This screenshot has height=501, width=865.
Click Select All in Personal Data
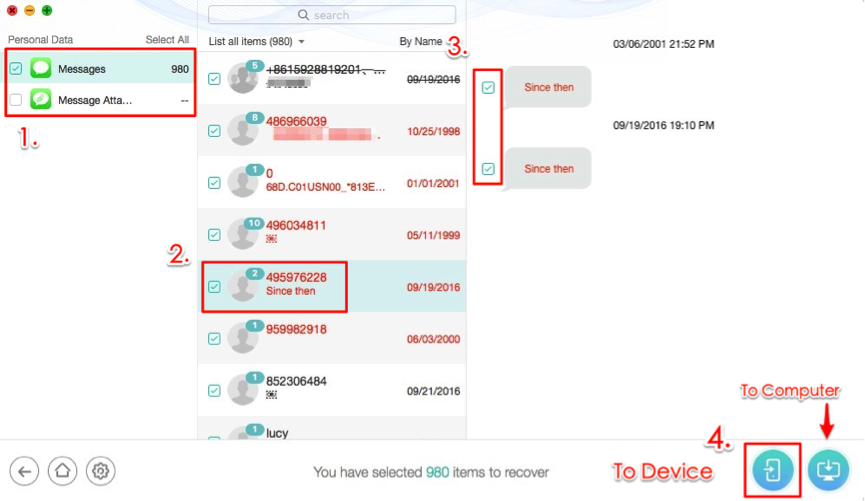(x=167, y=40)
